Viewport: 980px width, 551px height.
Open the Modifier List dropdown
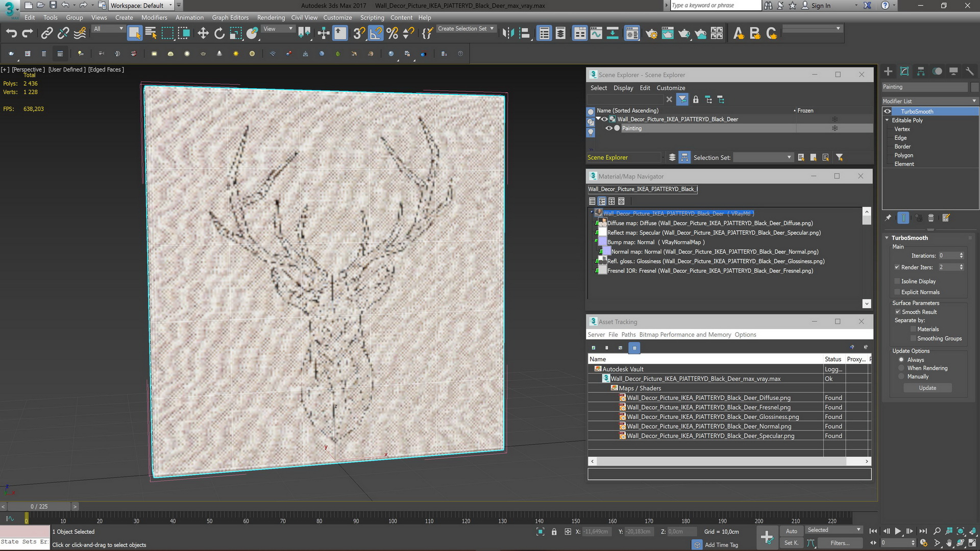[x=930, y=101]
